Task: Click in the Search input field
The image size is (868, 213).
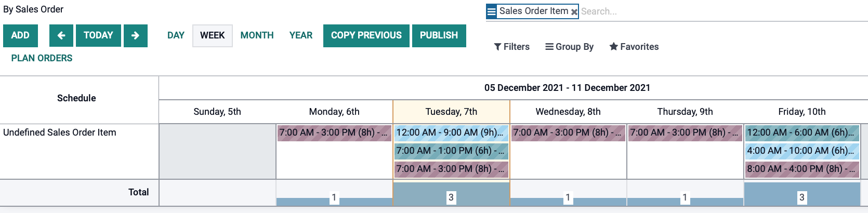Action: (722, 11)
